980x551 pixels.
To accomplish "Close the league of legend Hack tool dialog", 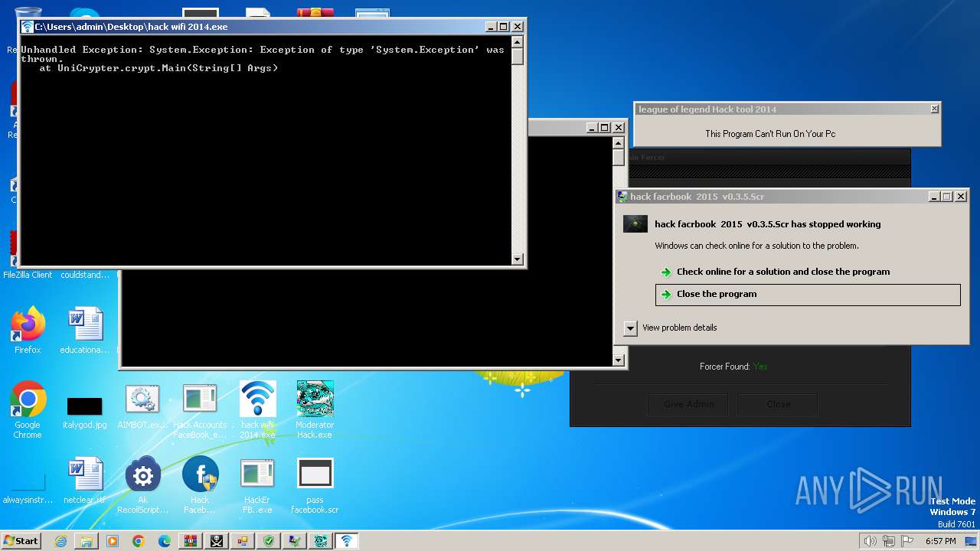I will click(x=934, y=109).
